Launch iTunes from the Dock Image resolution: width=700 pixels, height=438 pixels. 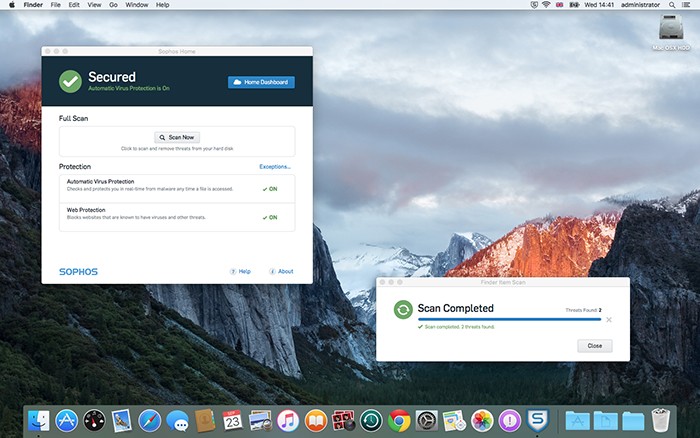point(288,421)
